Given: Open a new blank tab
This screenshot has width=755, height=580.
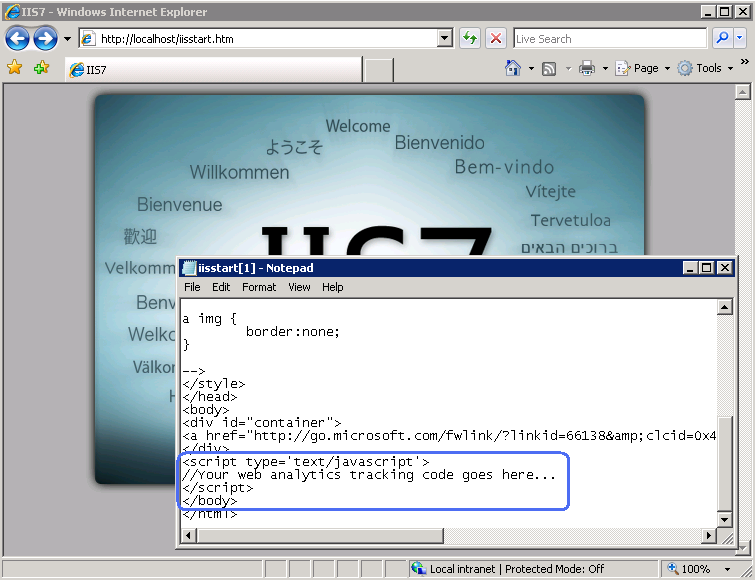Looking at the screenshot, I should [378, 70].
